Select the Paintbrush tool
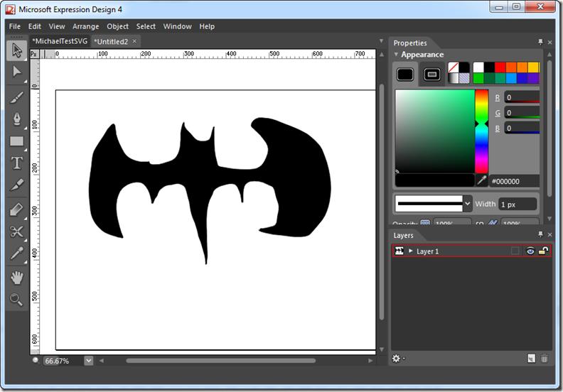Image resolution: width=563 pixels, height=392 pixels. 16,97
